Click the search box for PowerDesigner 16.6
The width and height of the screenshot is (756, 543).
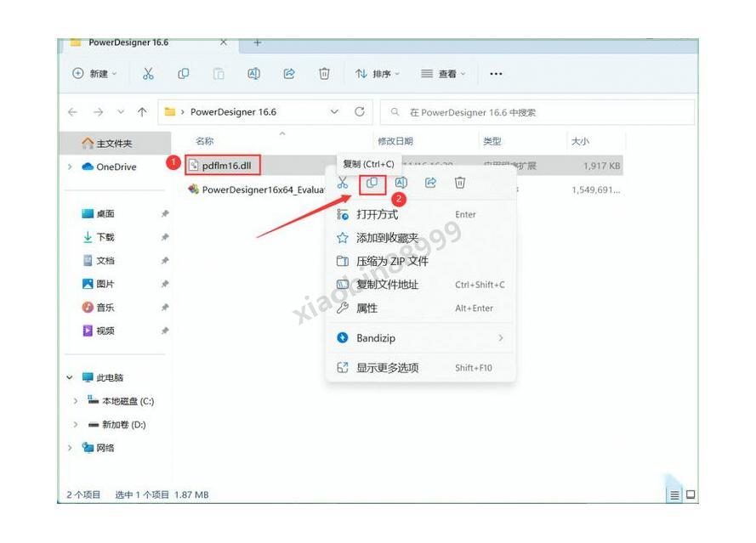tap(537, 112)
